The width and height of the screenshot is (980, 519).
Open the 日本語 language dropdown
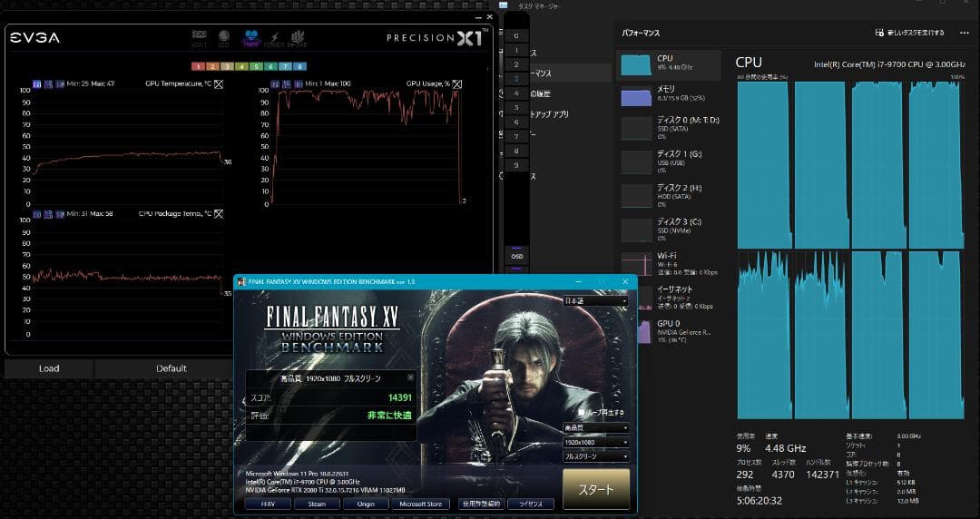coord(595,300)
